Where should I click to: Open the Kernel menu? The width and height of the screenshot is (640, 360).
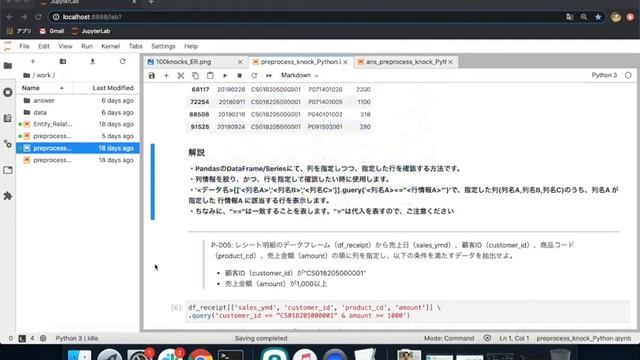pyautogui.click(x=111, y=46)
